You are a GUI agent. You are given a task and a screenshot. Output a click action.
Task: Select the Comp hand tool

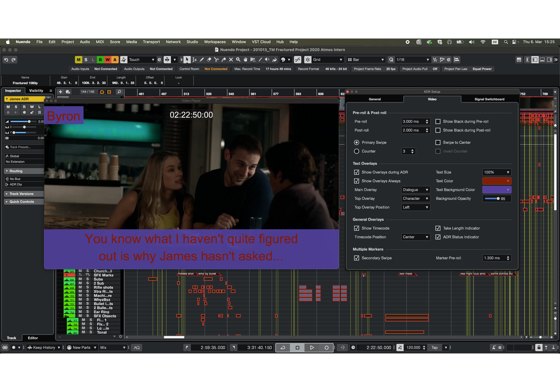tap(246, 60)
